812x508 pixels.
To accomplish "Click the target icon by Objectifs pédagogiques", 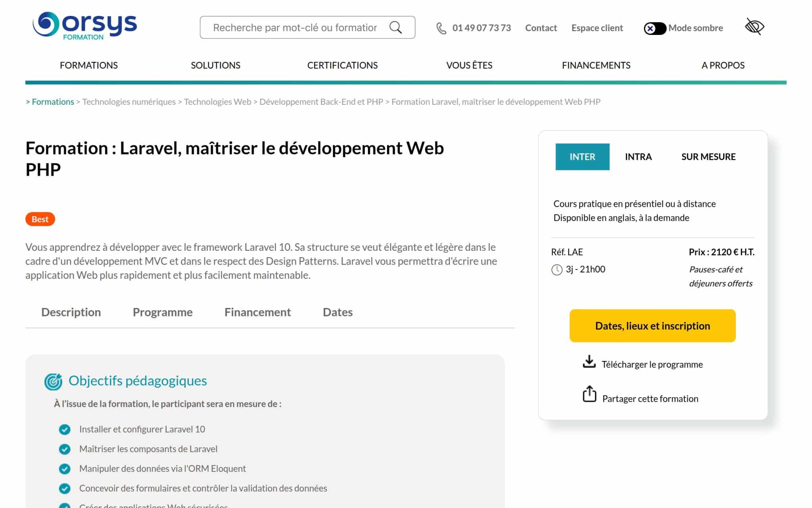I will pos(54,381).
